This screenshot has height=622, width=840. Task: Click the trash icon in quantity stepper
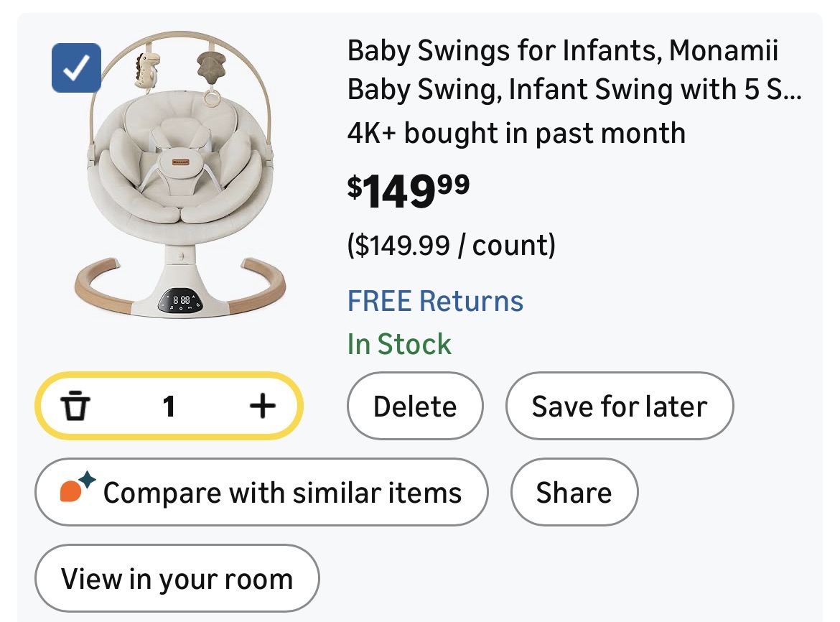pos(74,407)
